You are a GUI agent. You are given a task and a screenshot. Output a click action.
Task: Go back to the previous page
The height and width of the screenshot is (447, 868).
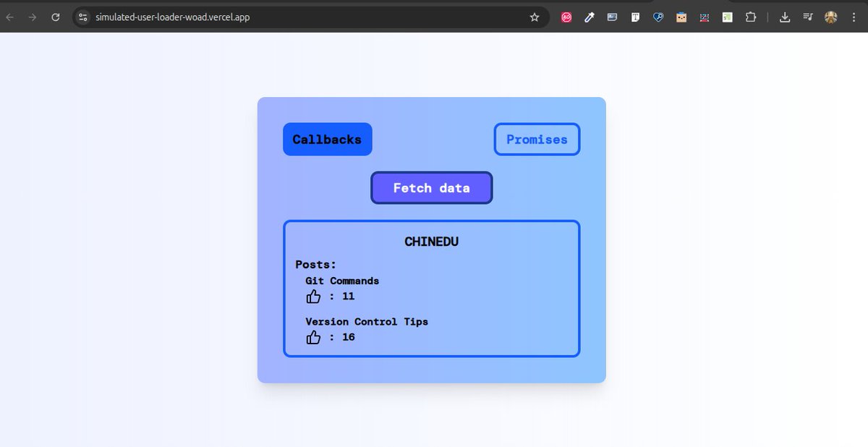click(x=10, y=17)
